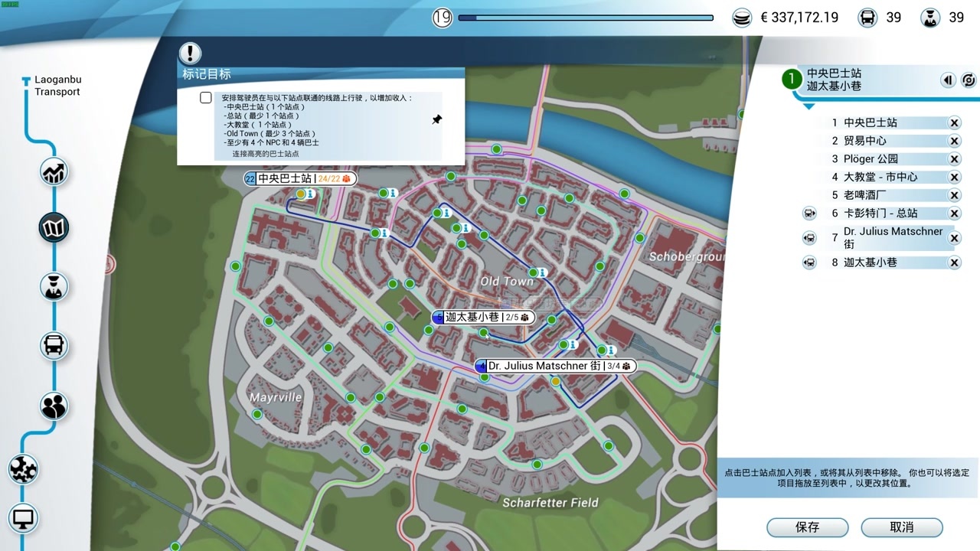Remove stop 7 Dr. Julius Matschner with X
This screenshot has height=551, width=980.
(955, 238)
